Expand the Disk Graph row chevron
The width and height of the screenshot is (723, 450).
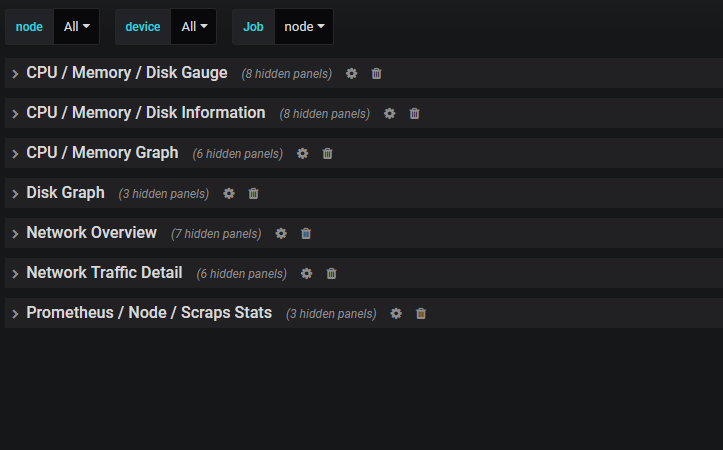pyautogui.click(x=15, y=194)
